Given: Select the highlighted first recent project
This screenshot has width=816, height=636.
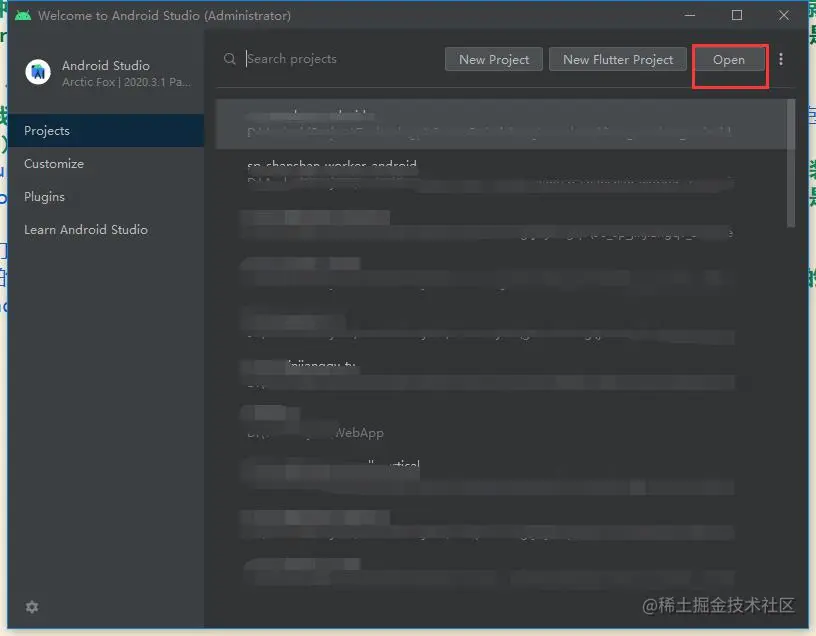Looking at the screenshot, I should pos(501,124).
